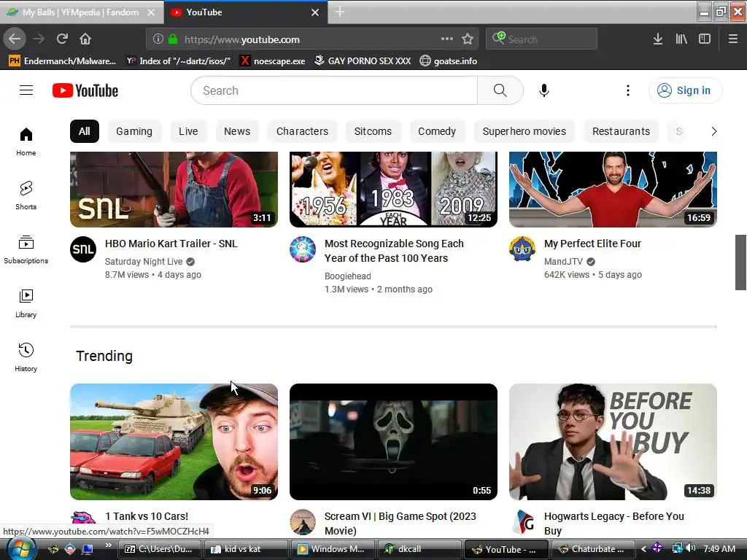This screenshot has height=560, width=747.
Task: Open the YouTube hamburger guide menu
Action: coord(26,90)
